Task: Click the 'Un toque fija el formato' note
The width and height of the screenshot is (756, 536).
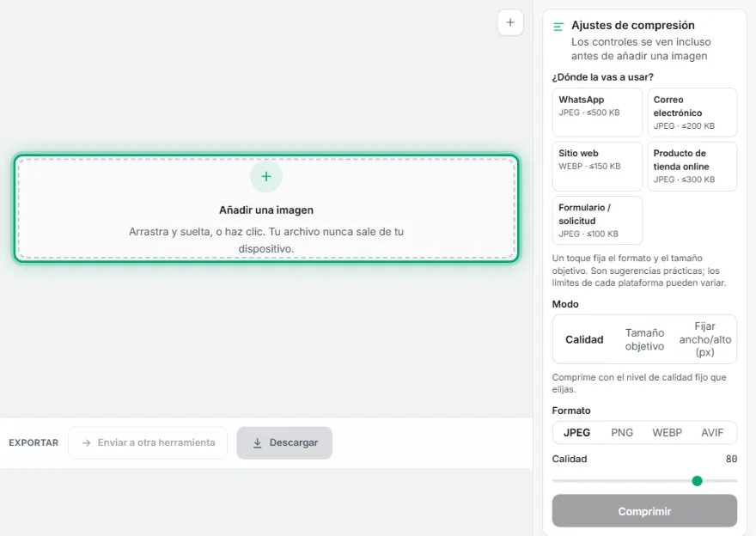Action: (639, 271)
